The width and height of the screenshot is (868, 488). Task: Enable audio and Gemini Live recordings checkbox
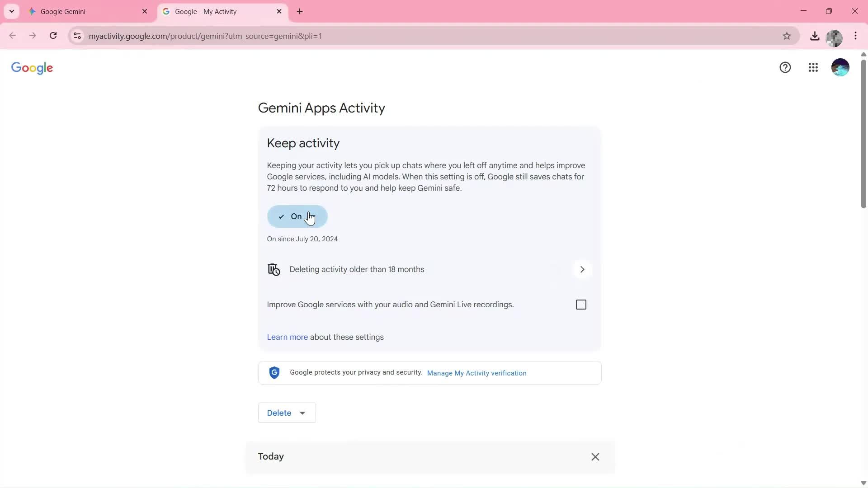[x=581, y=305]
